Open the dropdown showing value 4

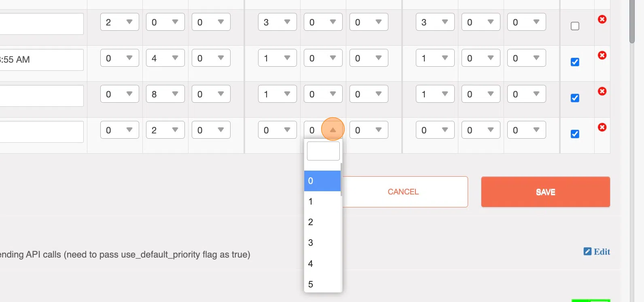(x=165, y=58)
